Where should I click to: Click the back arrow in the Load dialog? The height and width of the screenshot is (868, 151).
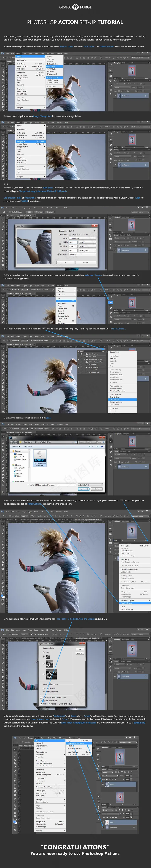coord(11,442)
